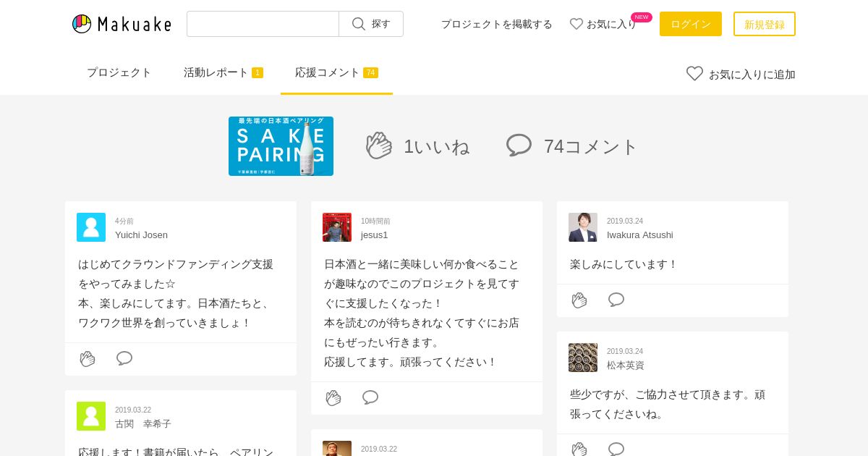Clap for jesus1's comment
This screenshot has height=456, width=868.
coord(333,397)
